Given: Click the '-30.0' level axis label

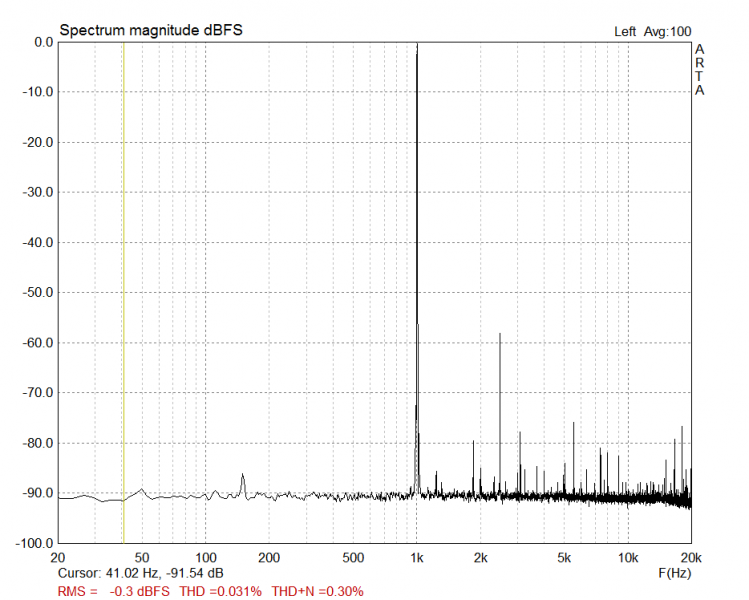Looking at the screenshot, I should coord(38,192).
